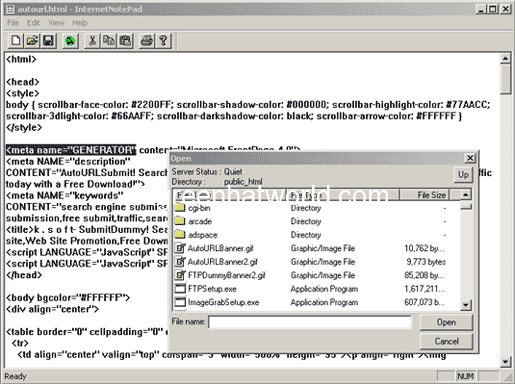Image resolution: width=515 pixels, height=384 pixels.
Task: Click the <body bgcolor="#FFFFFF"> line
Action: tap(68, 297)
